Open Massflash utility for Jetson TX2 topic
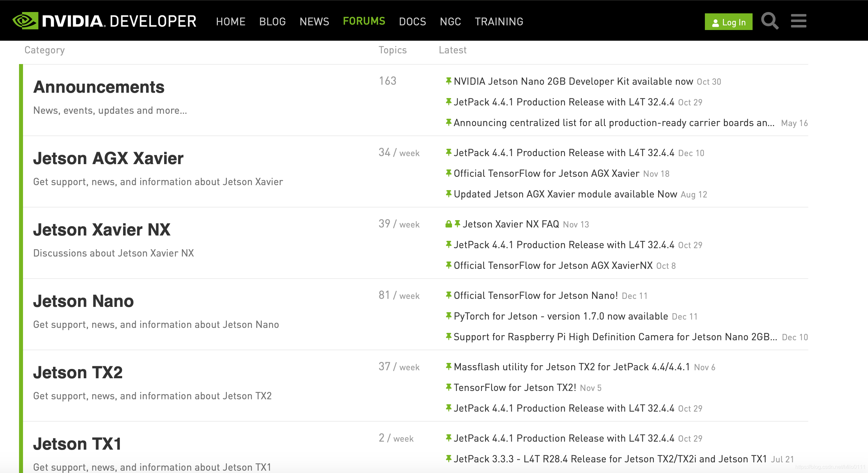Image resolution: width=868 pixels, height=473 pixels. click(x=572, y=367)
